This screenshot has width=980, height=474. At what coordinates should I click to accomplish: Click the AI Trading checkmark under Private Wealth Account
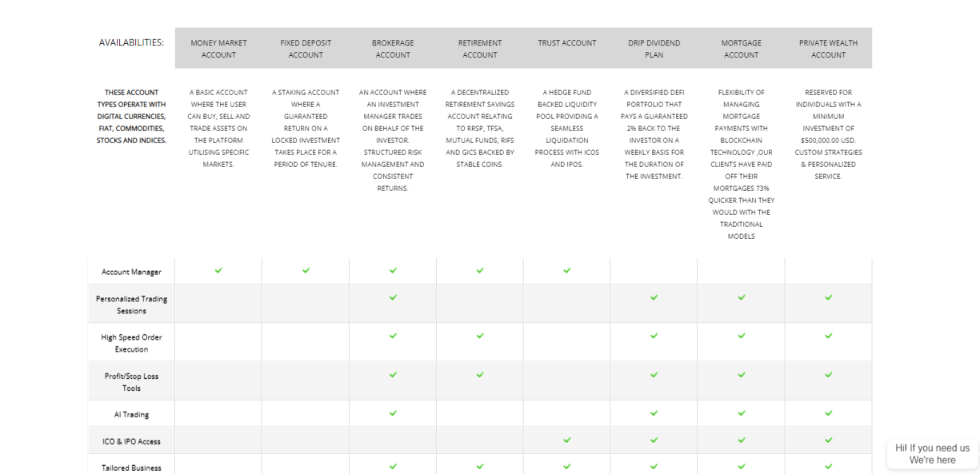click(829, 413)
